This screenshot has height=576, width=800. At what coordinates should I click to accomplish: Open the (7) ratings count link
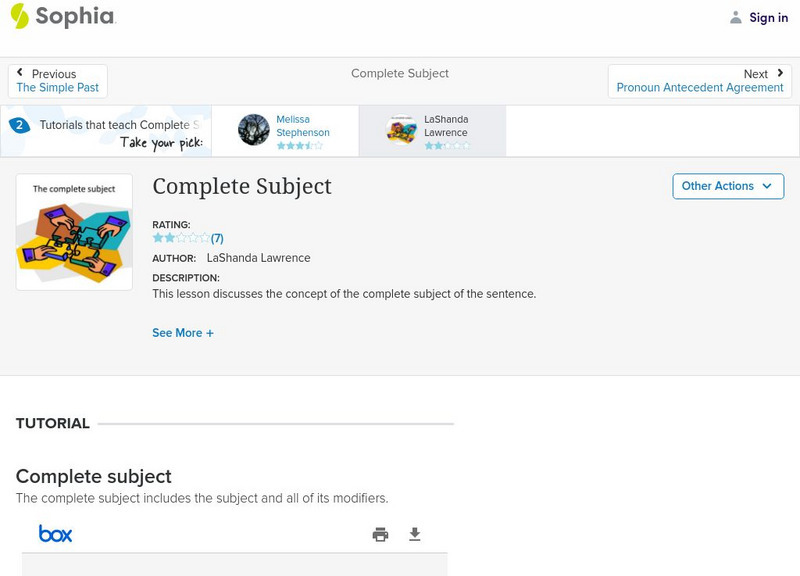pyautogui.click(x=217, y=239)
